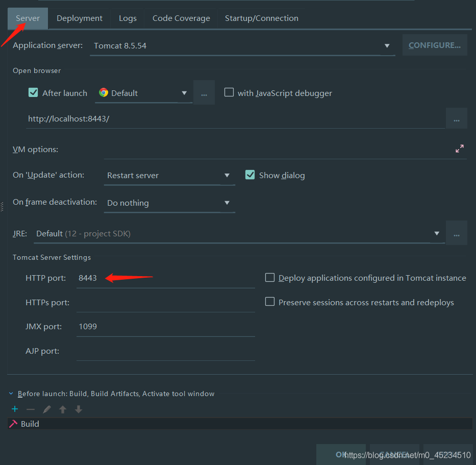Open On frame deactivation dropdown
This screenshot has width=476, height=465.
pos(169,203)
